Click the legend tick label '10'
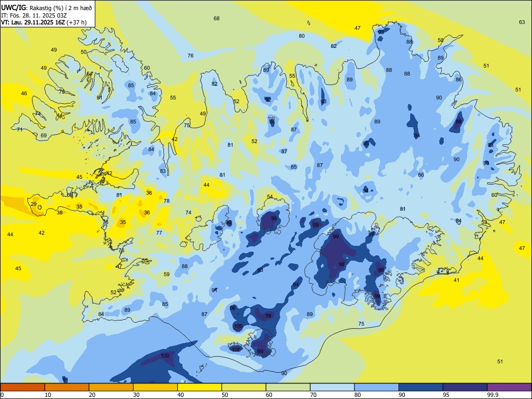The image size is (532, 399). [48, 395]
